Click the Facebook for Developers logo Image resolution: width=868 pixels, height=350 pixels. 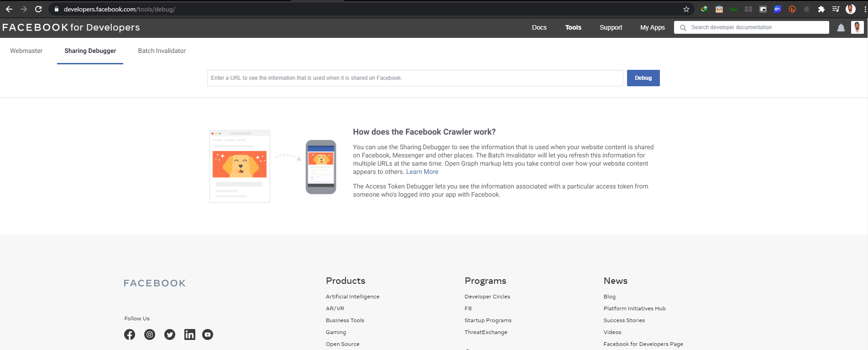point(71,27)
